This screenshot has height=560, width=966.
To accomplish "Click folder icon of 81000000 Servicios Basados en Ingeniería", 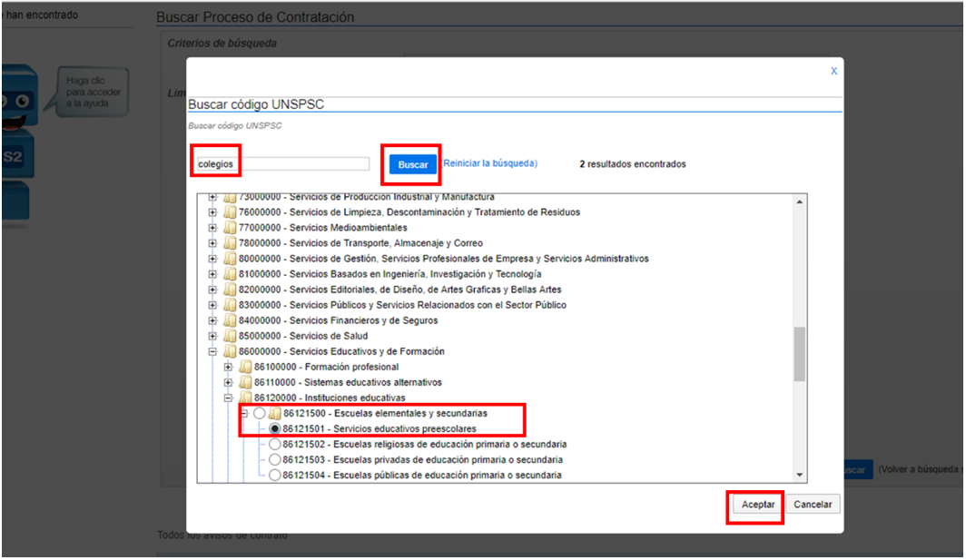I will (230, 274).
